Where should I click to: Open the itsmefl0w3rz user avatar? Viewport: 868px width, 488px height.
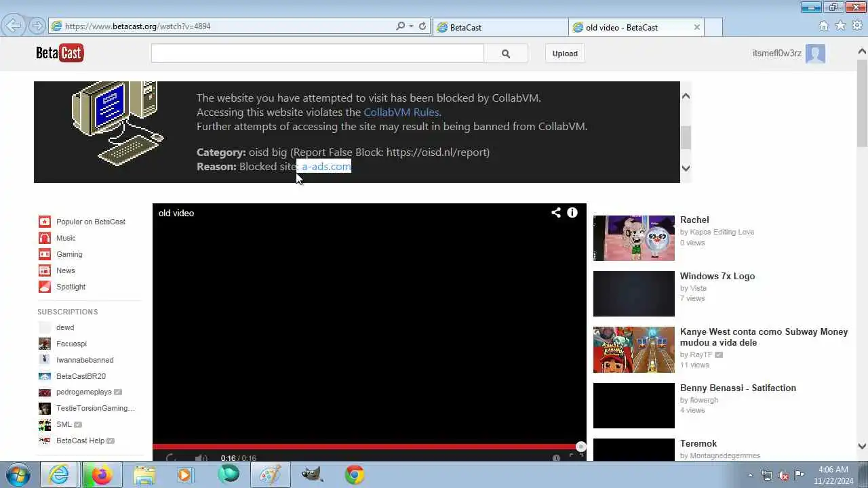pyautogui.click(x=815, y=54)
